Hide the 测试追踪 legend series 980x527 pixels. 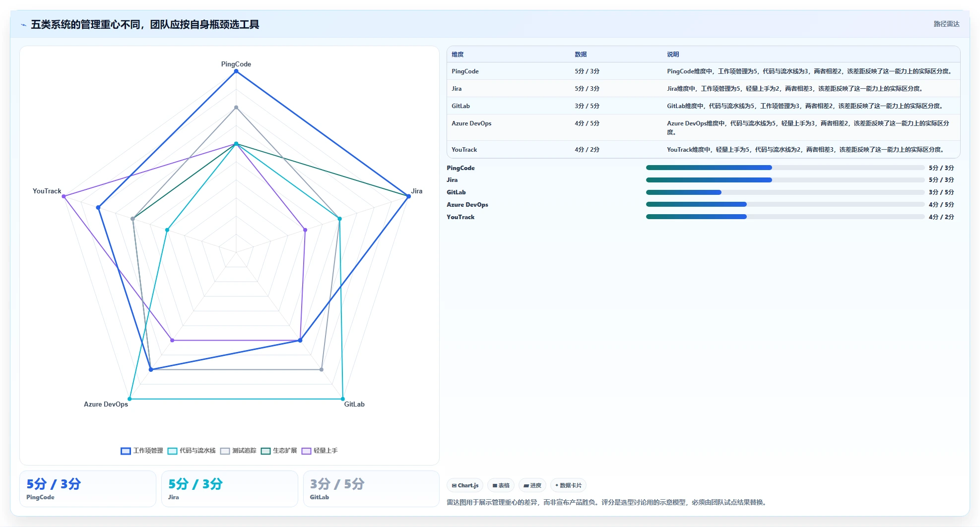[x=238, y=451]
